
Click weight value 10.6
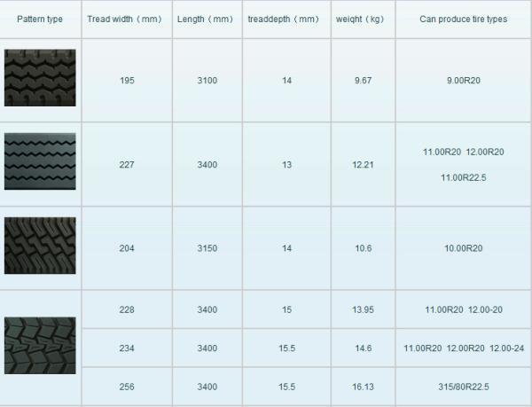363,248
